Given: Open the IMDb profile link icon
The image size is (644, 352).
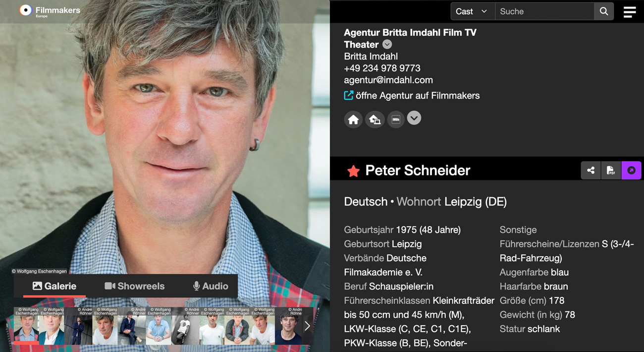Looking at the screenshot, I should coord(396,119).
